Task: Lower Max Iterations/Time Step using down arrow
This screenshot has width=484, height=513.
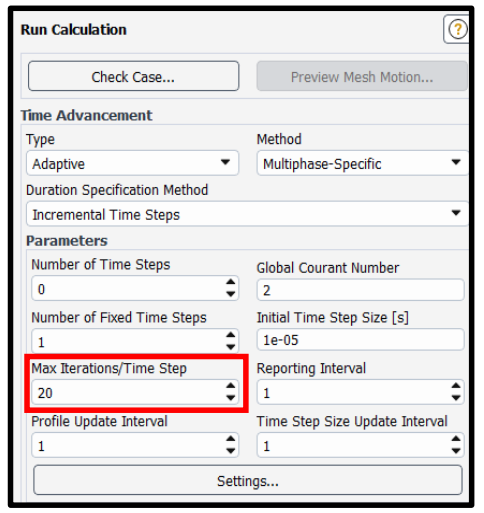Action: click(231, 398)
